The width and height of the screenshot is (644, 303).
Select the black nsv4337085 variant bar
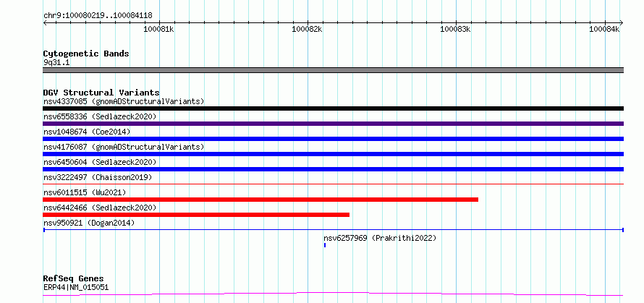click(333, 108)
